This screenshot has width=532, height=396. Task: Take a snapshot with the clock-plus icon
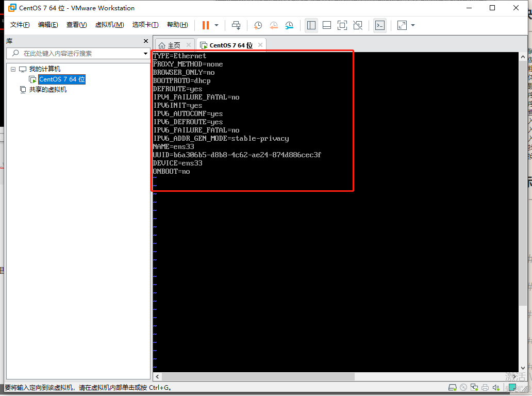(x=258, y=25)
